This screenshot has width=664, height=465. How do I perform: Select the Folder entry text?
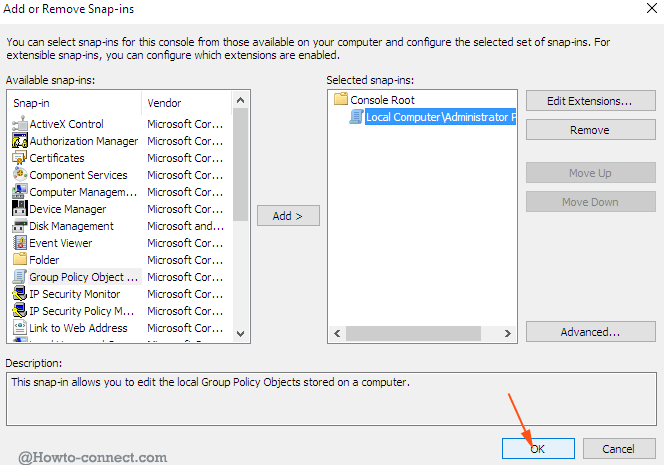(x=44, y=260)
